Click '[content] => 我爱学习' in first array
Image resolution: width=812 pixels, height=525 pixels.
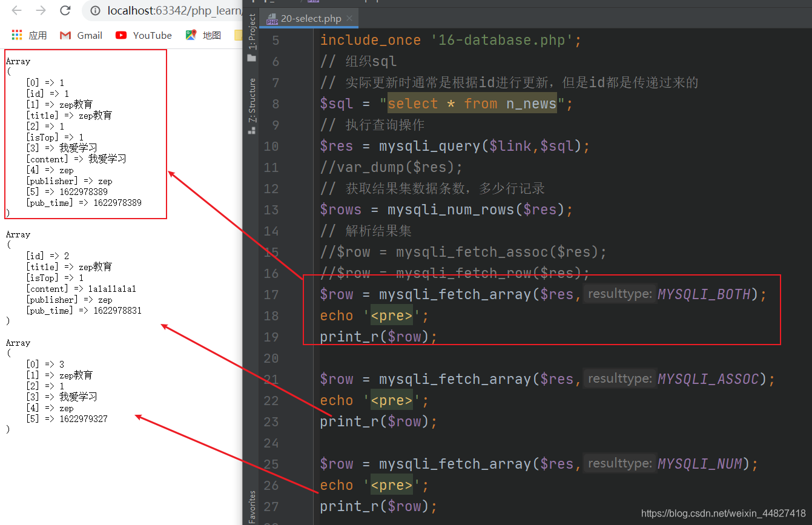tap(76, 159)
